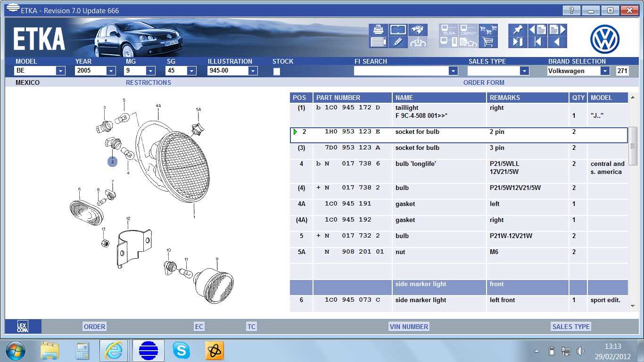Select the taillight part row 1C0 945 172 D
This screenshot has height=362, width=644.
click(x=459, y=115)
